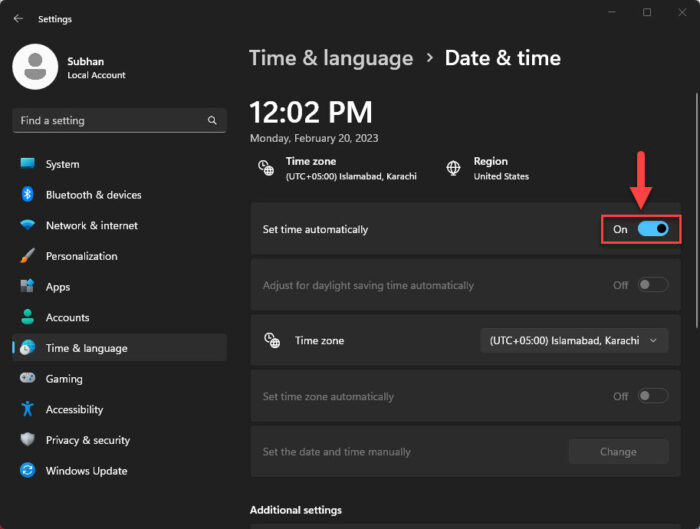700x529 pixels.
Task: Toggle Set time zone automatically switch
Action: tap(653, 396)
